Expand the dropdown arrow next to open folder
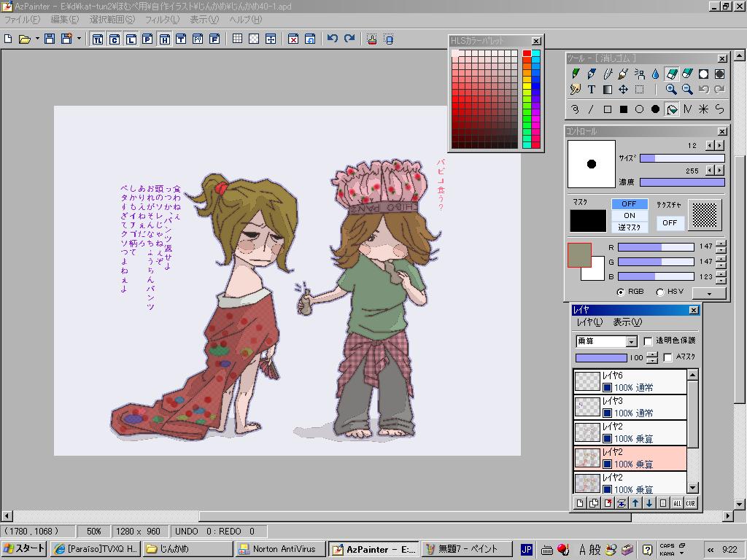 (37, 39)
